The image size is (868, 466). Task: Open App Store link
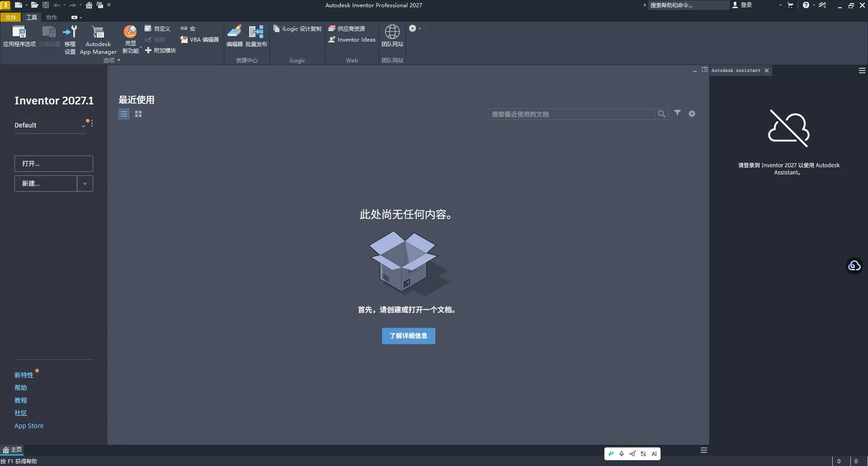pos(29,426)
